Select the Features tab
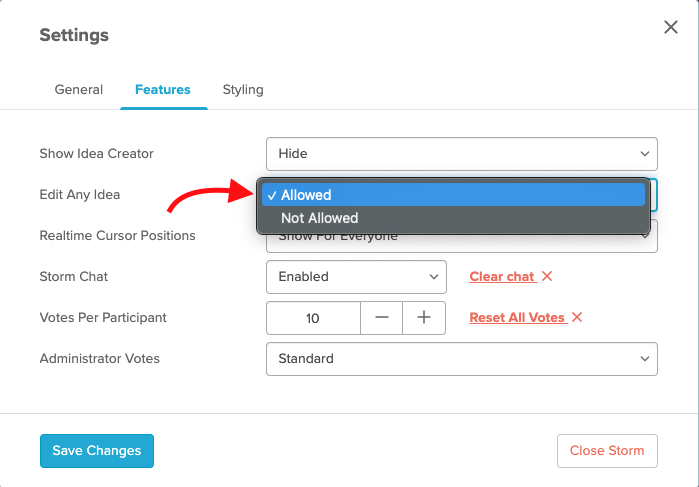This screenshot has height=487, width=699. pyautogui.click(x=163, y=90)
